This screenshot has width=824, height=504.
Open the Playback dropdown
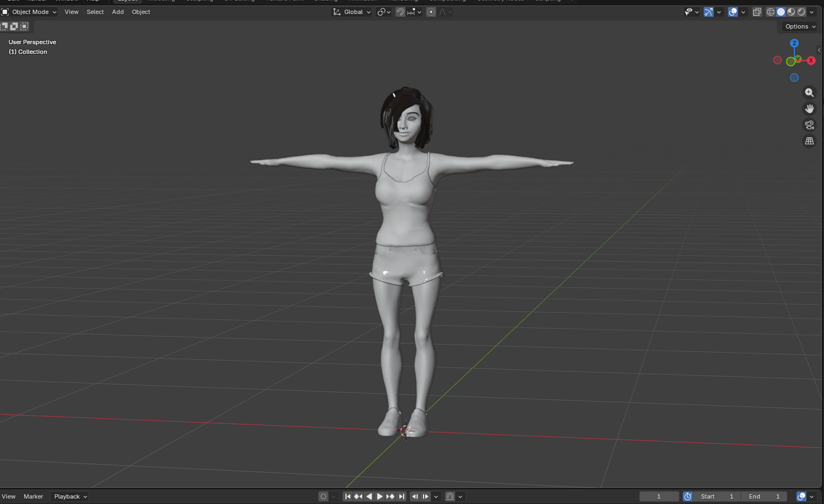(70, 496)
